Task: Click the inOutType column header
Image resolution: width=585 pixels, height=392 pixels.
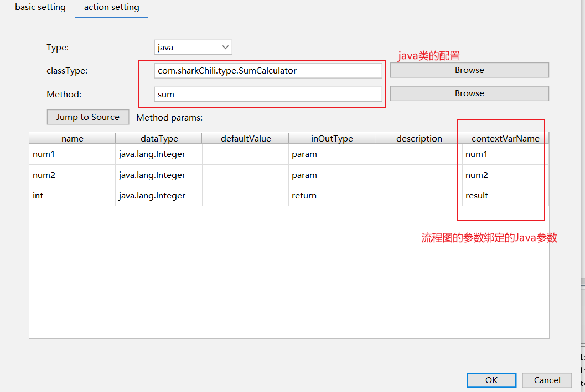Action: (x=332, y=138)
